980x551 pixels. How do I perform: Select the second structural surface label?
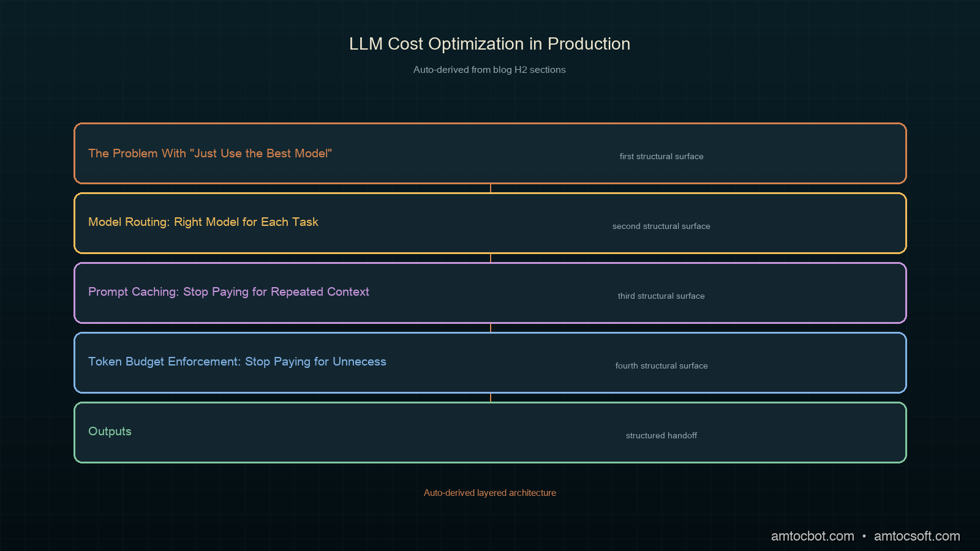click(x=661, y=227)
